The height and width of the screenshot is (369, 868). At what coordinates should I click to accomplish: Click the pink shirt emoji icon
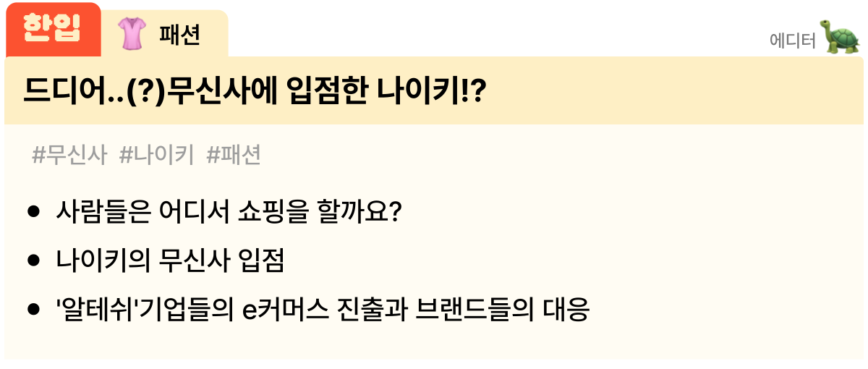(132, 34)
